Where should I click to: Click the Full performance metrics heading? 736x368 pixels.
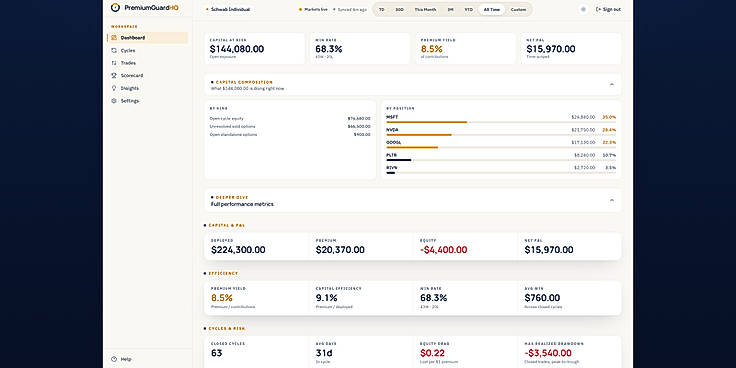[x=242, y=204]
